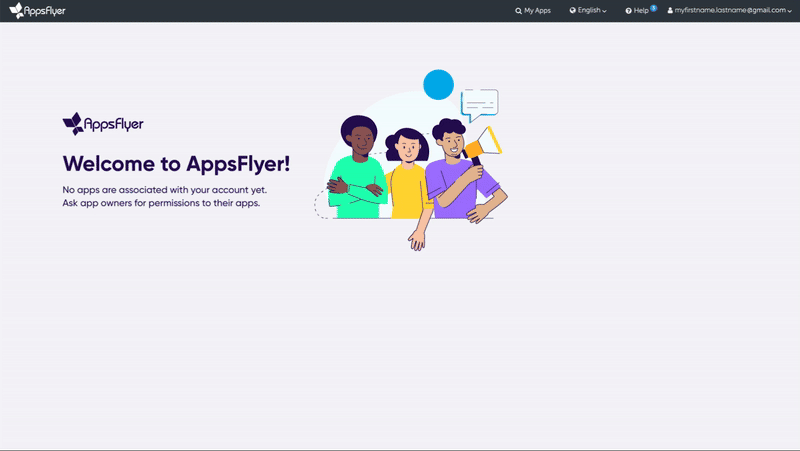Screen dimensions: 800x451
Task: Open the myfirstname.lastname@gmail.com account menu
Action: [x=734, y=10]
